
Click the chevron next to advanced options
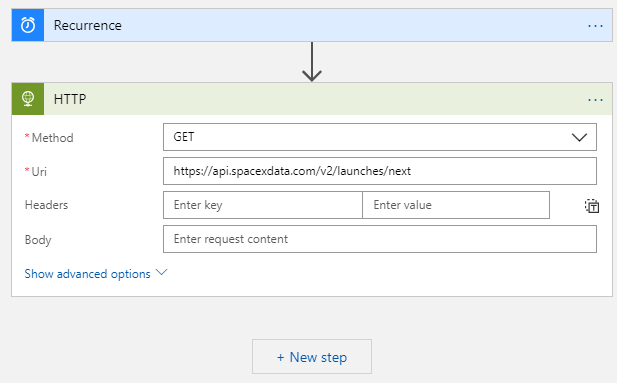coord(161,272)
